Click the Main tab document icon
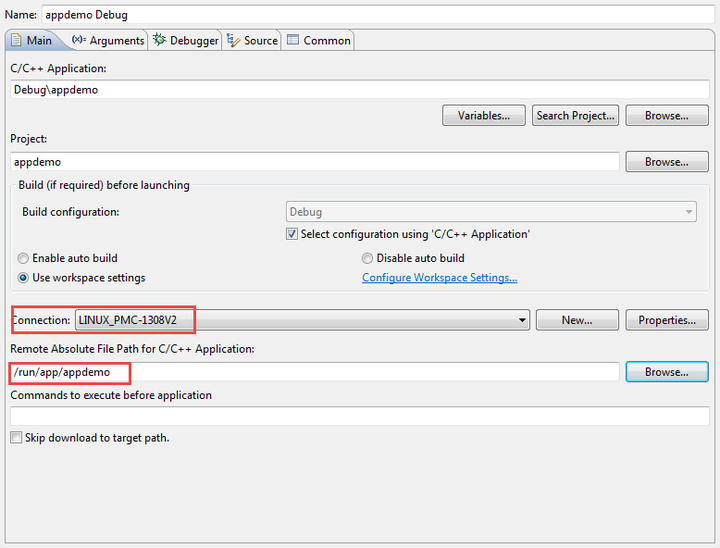 [17, 40]
